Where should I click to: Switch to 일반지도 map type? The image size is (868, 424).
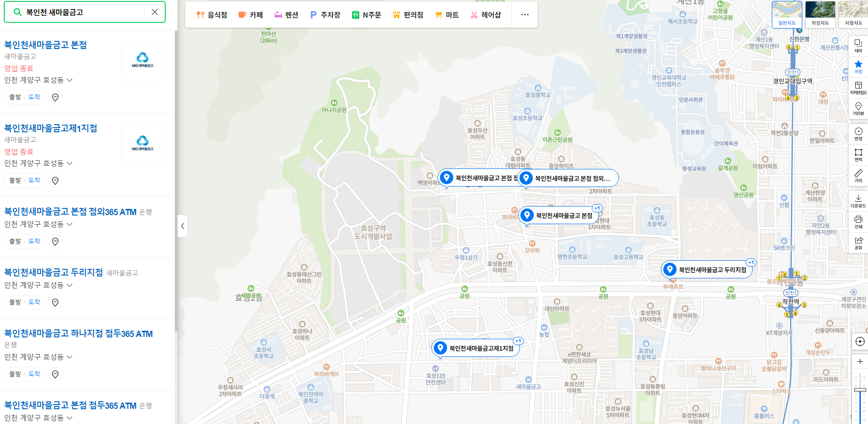tap(787, 14)
